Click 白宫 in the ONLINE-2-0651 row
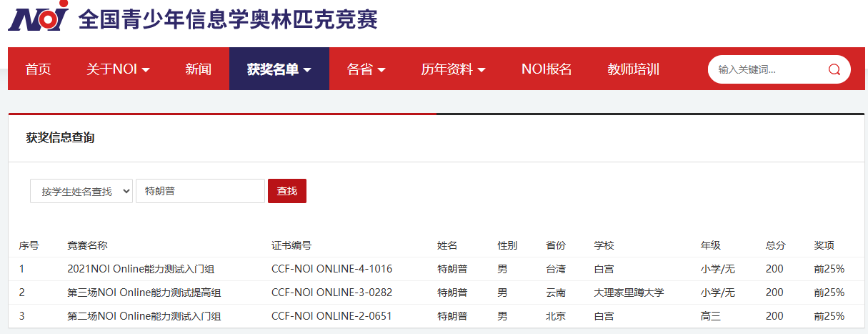This screenshot has width=868, height=334. 604,316
